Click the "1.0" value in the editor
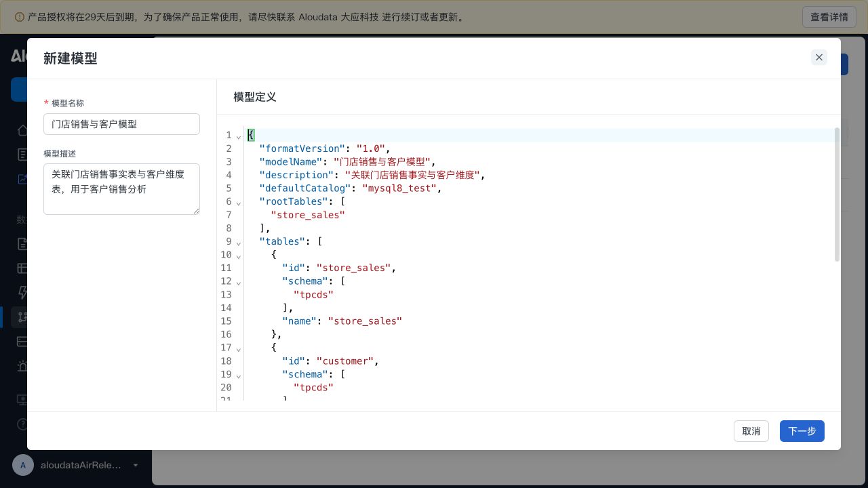Screen dimensions: 868x488 pyautogui.click(x=371, y=148)
